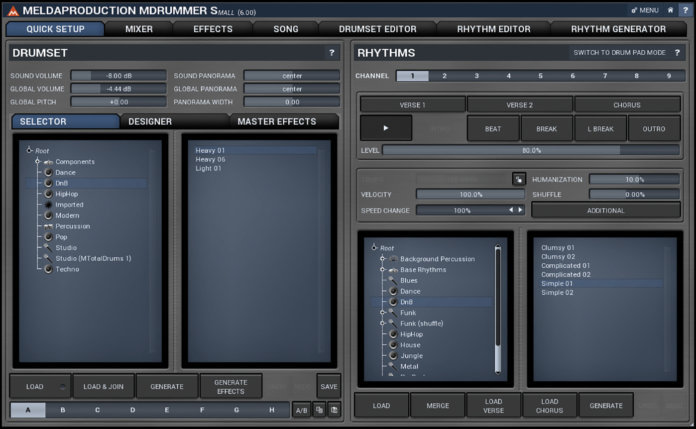Viewport: 696px width, 429px height.
Task: Click the rhythm Level slider
Action: [x=531, y=150]
